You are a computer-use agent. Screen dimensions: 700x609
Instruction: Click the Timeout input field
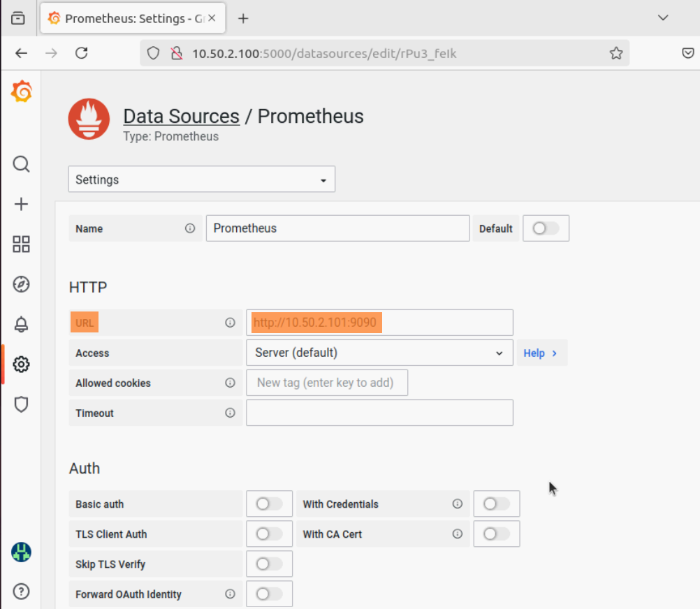point(379,413)
